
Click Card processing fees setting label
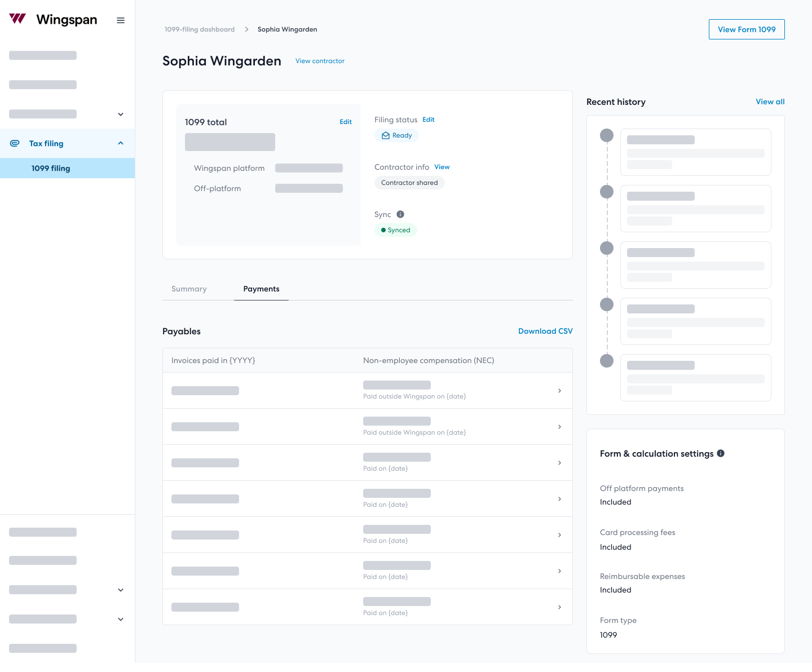click(637, 532)
